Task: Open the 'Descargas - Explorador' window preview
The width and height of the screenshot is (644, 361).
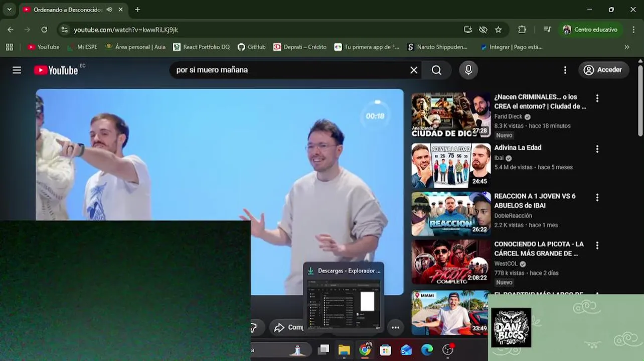Action: click(x=344, y=296)
